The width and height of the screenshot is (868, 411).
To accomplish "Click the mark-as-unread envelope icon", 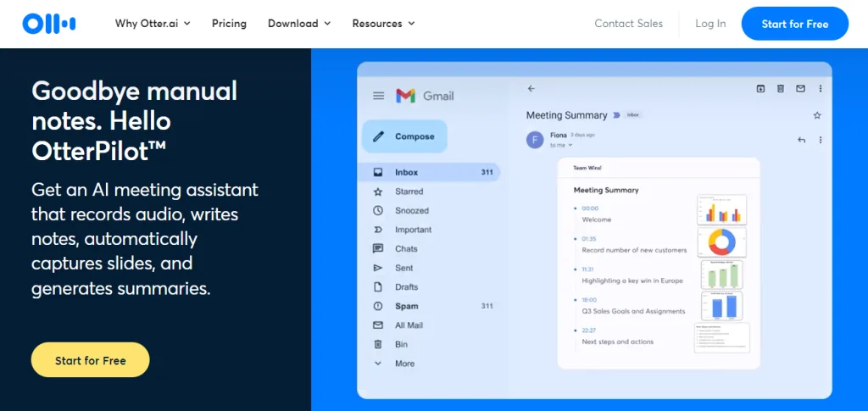I will coord(800,88).
